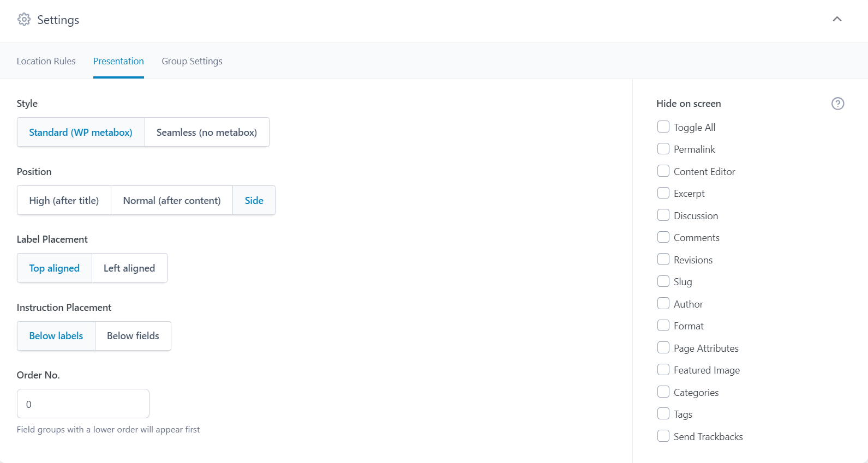This screenshot has height=463, width=868.
Task: Click the 'Hide on screen' heading text
Action: coord(689,104)
